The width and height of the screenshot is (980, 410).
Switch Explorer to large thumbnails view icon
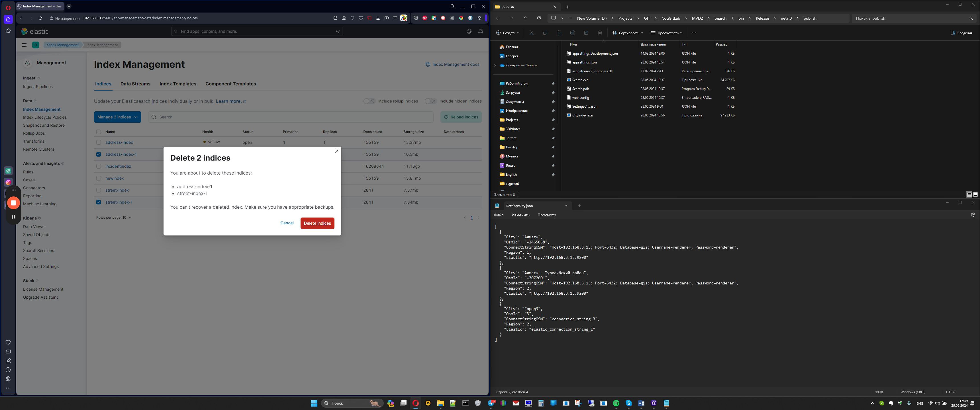click(x=975, y=195)
